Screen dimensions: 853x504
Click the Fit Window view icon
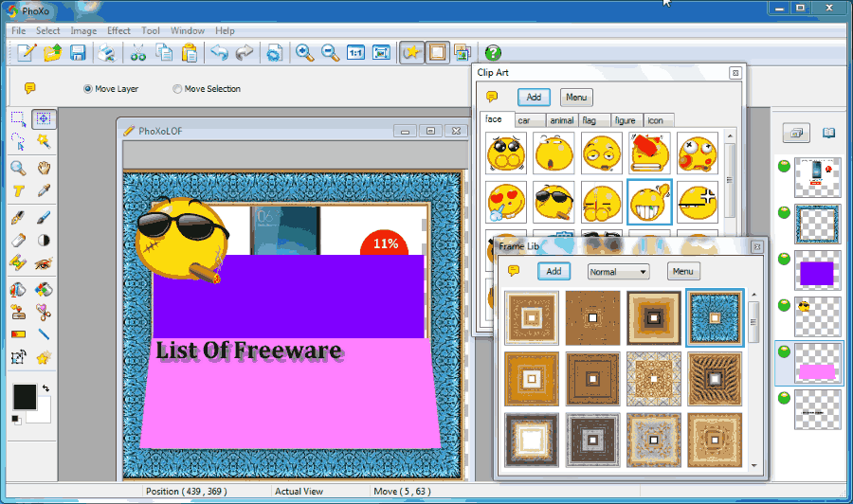coord(381,53)
